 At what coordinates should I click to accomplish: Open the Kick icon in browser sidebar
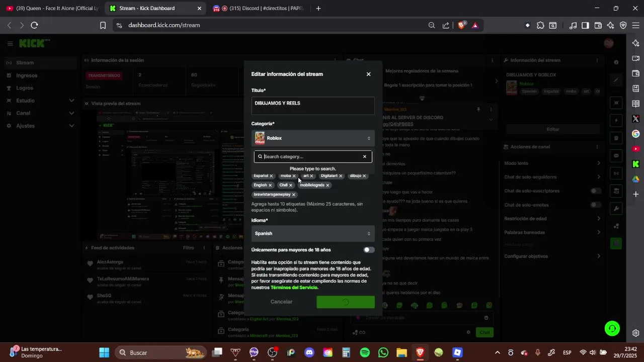pos(636,164)
